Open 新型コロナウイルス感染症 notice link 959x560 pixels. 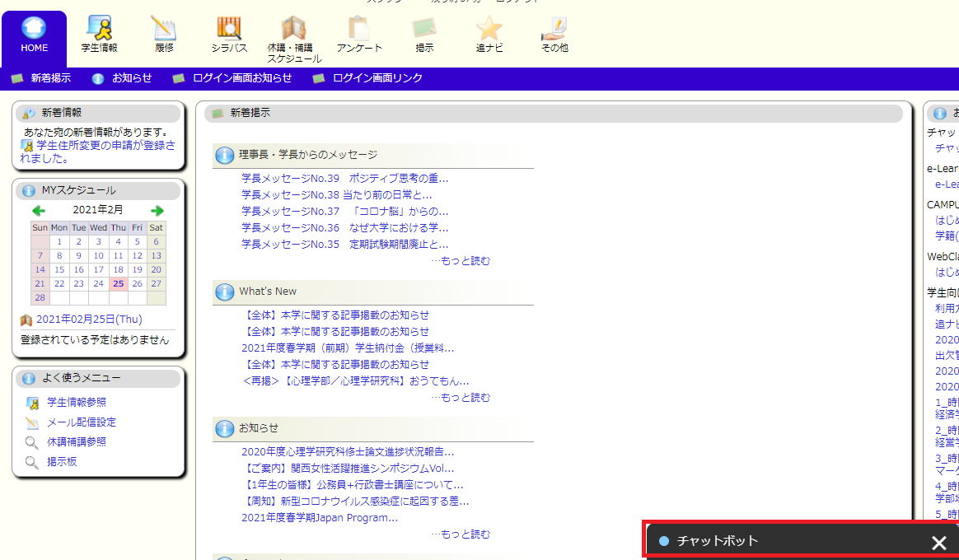(x=355, y=502)
